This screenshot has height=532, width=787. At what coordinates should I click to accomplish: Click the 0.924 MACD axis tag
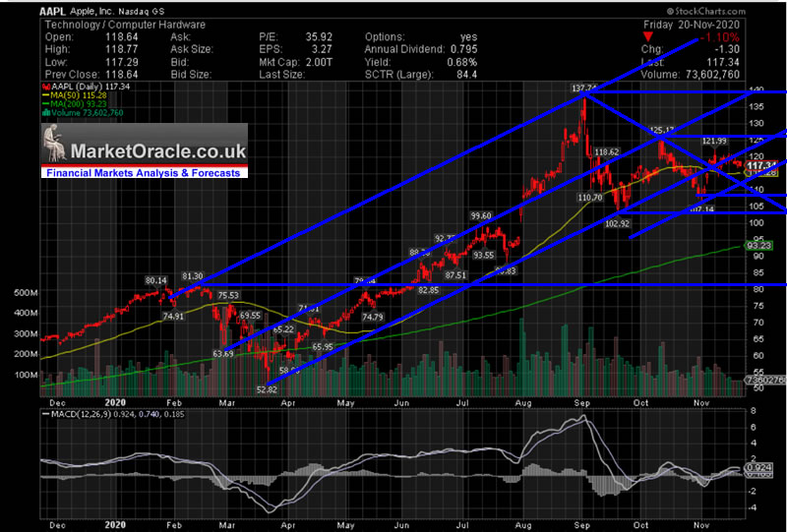[x=758, y=467]
